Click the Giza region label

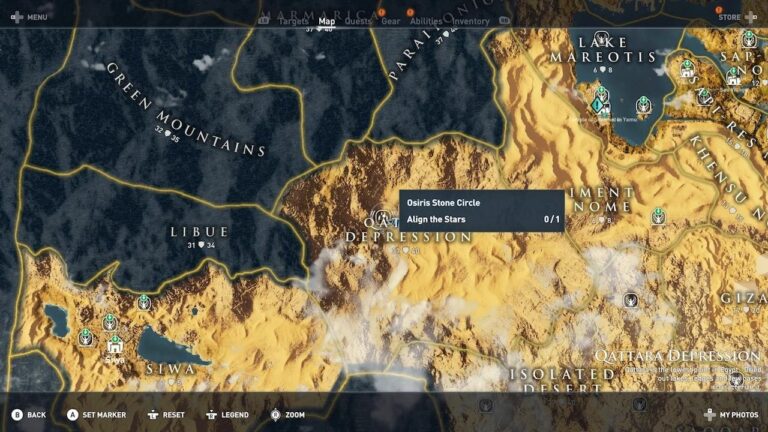(744, 298)
